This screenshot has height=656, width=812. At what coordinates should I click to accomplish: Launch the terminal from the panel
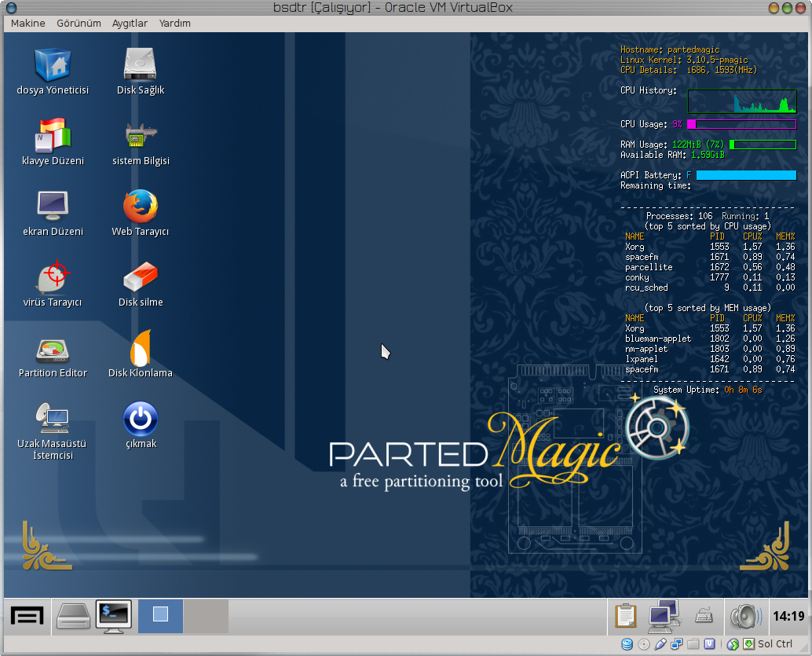[x=114, y=616]
